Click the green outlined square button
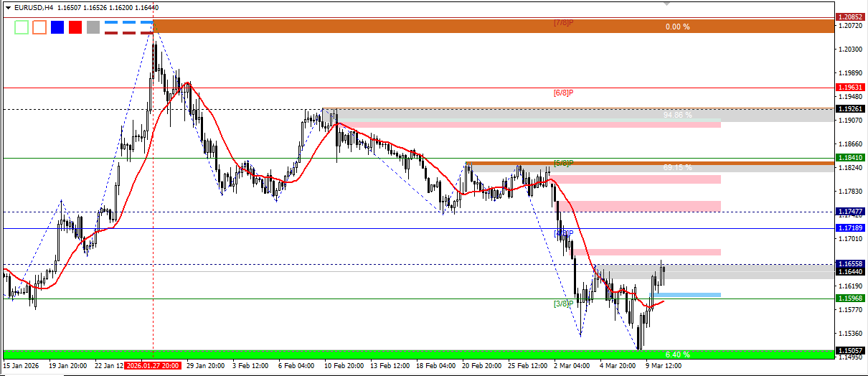 [22, 27]
